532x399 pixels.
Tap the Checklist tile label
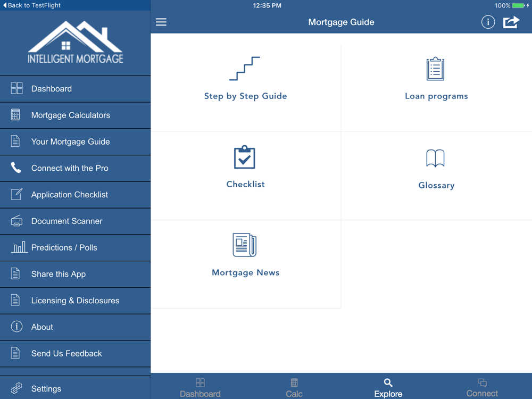pyautogui.click(x=245, y=184)
